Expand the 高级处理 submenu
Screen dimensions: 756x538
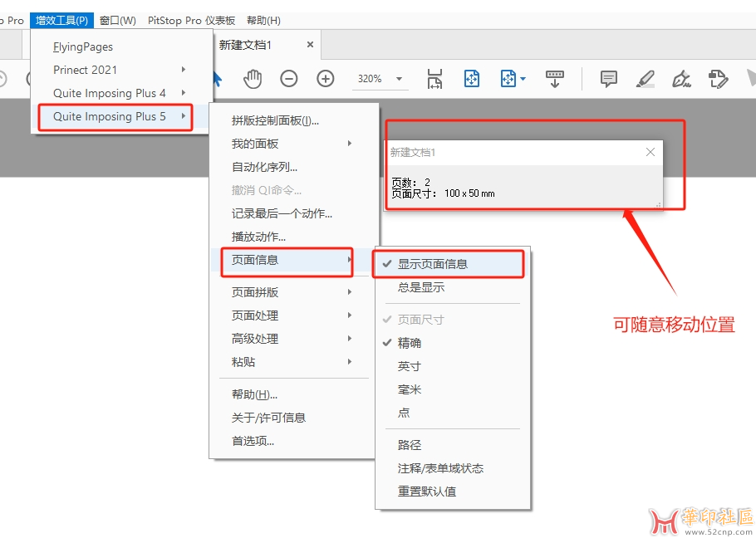click(x=294, y=339)
